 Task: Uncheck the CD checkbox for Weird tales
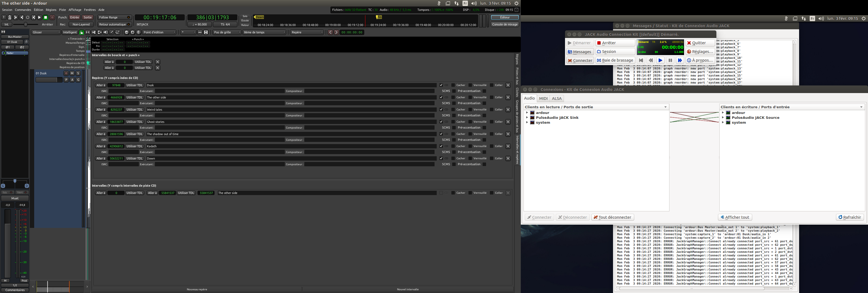[x=441, y=110]
